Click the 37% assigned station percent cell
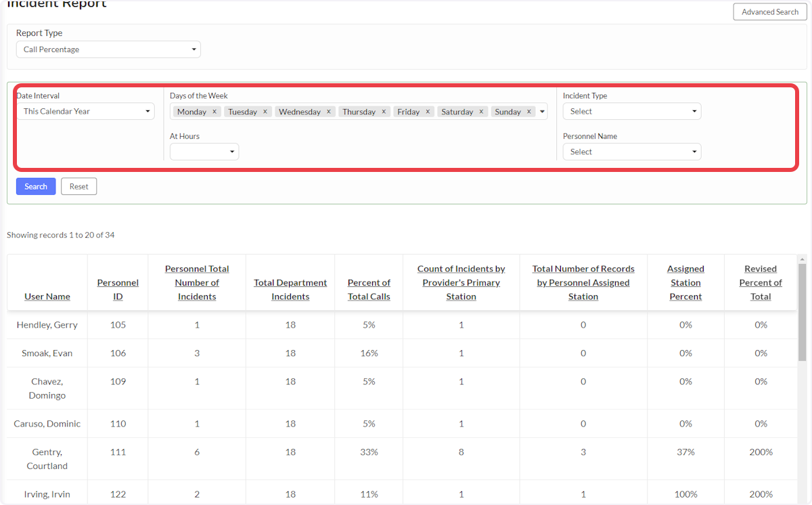 click(685, 459)
